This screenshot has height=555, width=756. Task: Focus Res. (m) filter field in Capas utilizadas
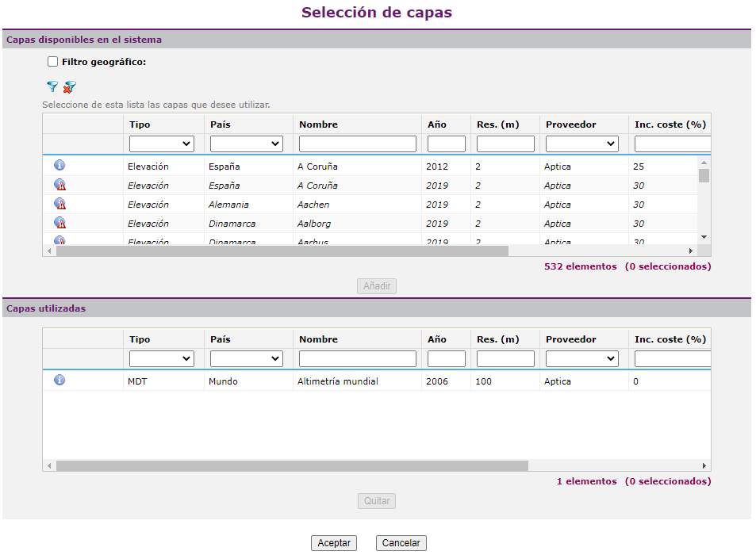tap(505, 358)
